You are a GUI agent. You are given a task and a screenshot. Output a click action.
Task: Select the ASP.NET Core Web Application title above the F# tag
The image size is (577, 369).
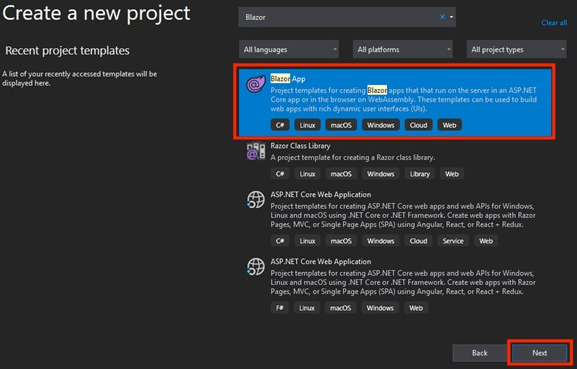click(x=321, y=262)
